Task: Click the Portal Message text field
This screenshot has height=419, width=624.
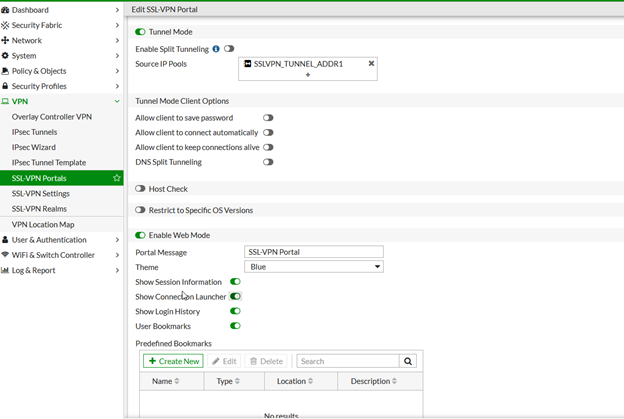Action: (314, 252)
